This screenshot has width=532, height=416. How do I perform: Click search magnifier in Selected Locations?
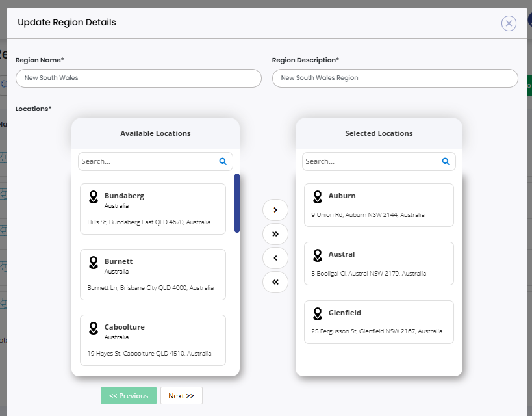click(446, 161)
